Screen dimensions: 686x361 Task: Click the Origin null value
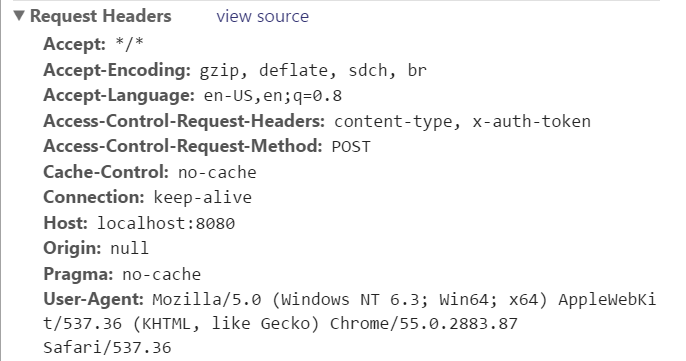click(x=129, y=249)
